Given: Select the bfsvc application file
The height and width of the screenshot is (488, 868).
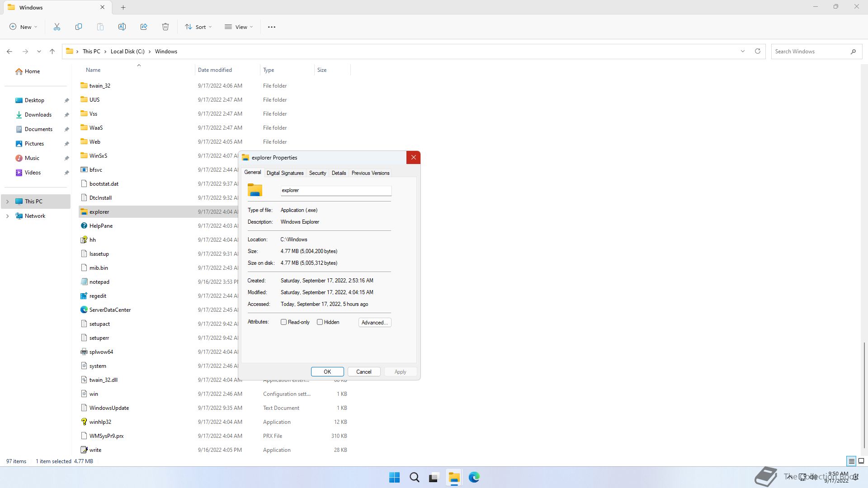Looking at the screenshot, I should (x=95, y=170).
